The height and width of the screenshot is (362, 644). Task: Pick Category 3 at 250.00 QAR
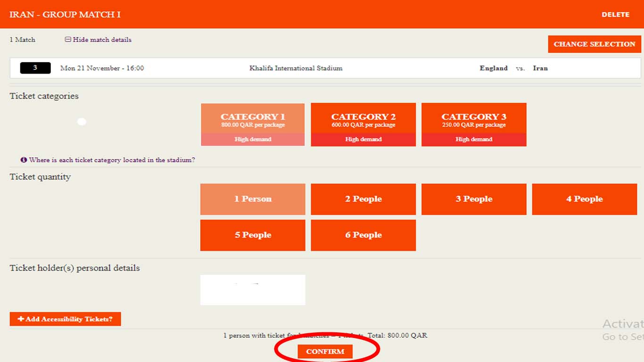[x=474, y=124]
